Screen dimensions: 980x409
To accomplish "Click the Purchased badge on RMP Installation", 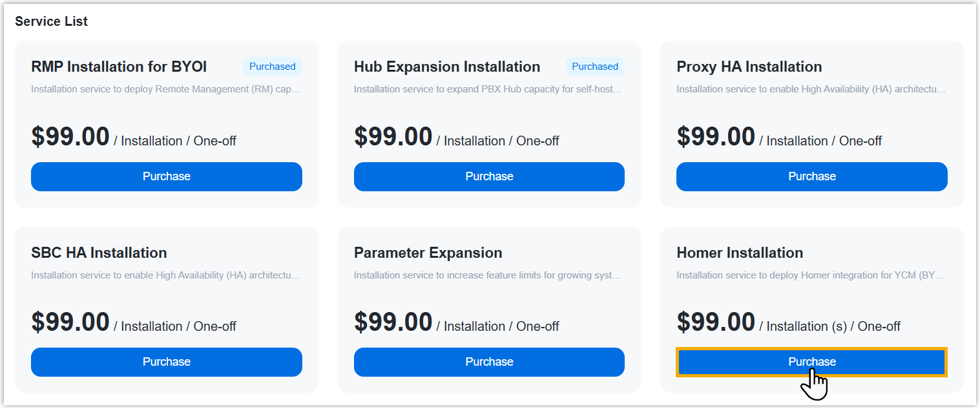I will (x=272, y=67).
